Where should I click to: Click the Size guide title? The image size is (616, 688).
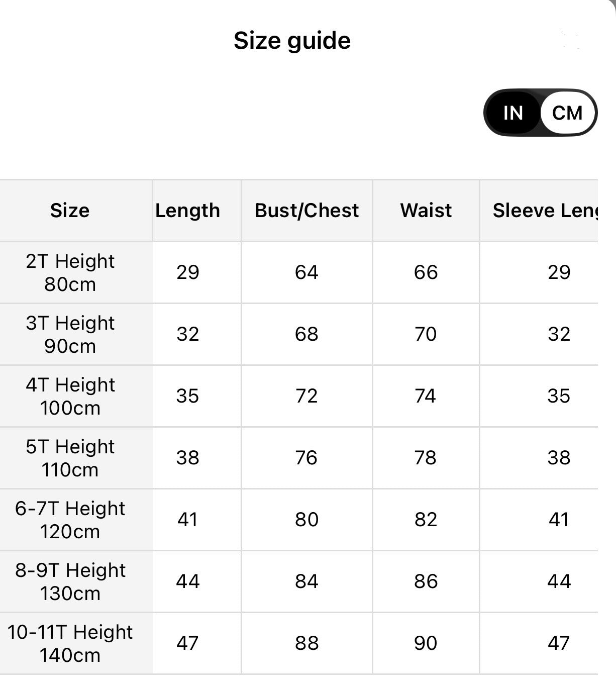pos(292,40)
